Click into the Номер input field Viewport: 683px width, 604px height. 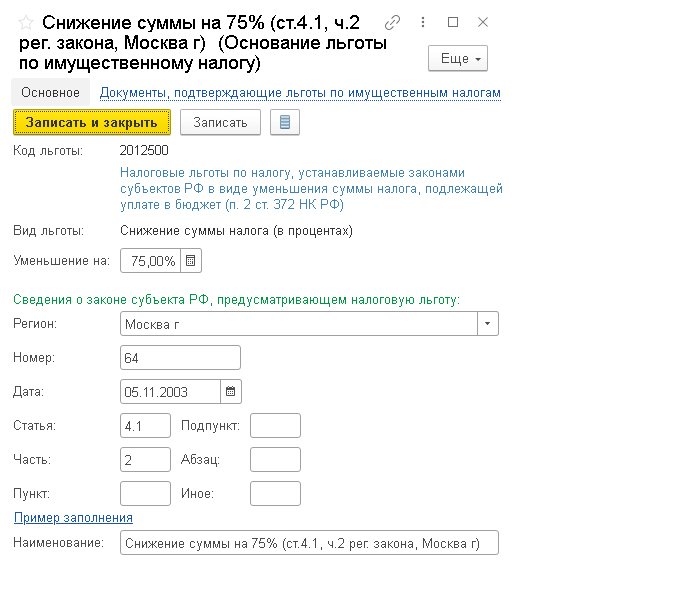pyautogui.click(x=180, y=358)
